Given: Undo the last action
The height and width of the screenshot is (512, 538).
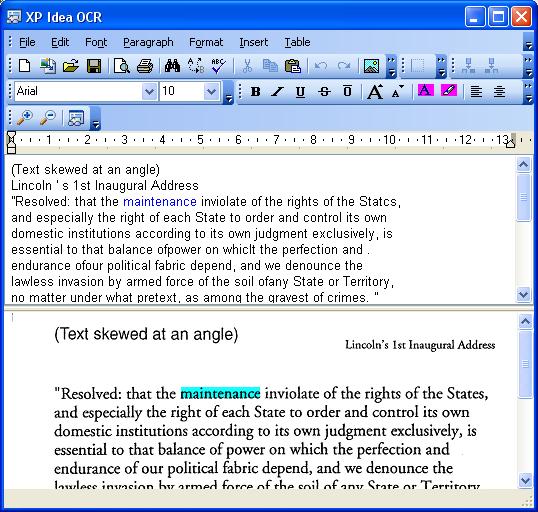Looking at the screenshot, I should tap(321, 65).
